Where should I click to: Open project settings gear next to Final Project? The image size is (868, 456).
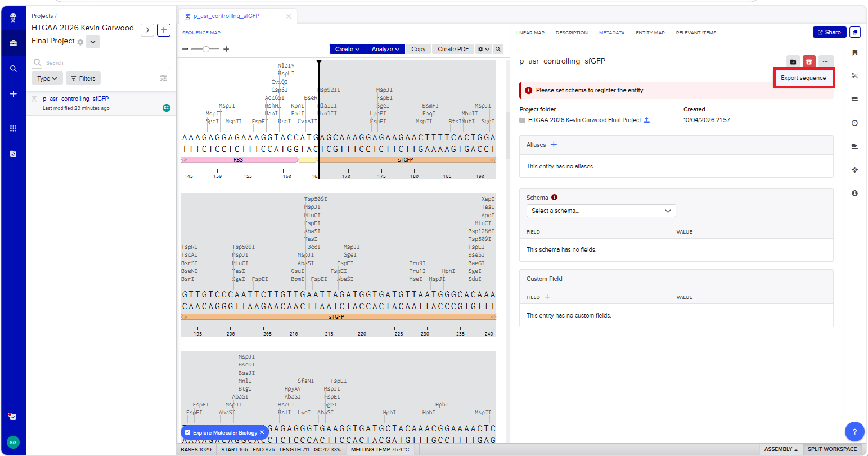pos(80,42)
